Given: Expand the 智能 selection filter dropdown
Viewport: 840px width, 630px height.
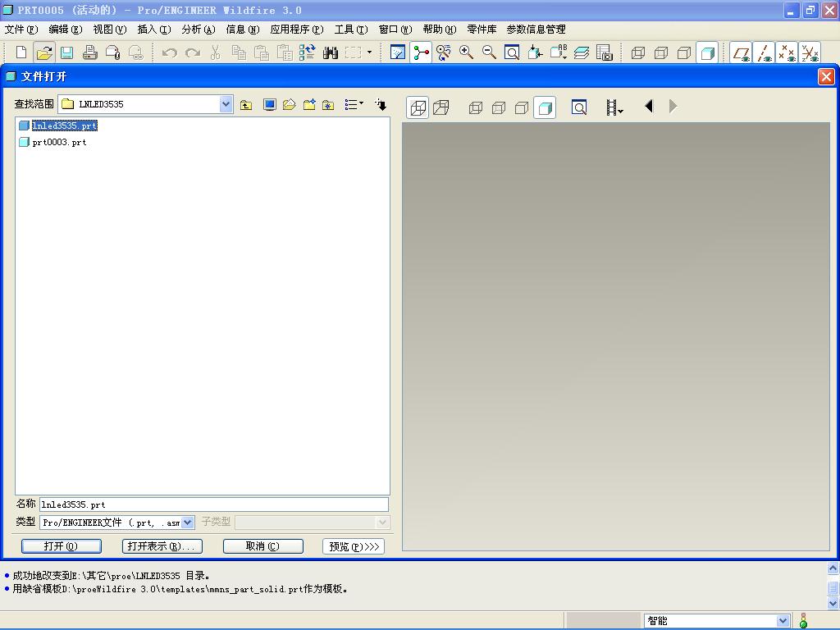Looking at the screenshot, I should click(783, 620).
